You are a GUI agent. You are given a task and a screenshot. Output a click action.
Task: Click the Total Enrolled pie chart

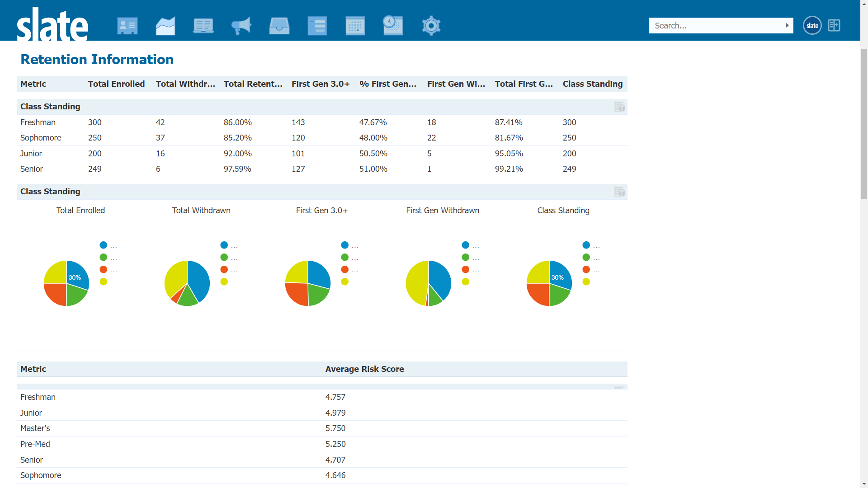pos(66,283)
